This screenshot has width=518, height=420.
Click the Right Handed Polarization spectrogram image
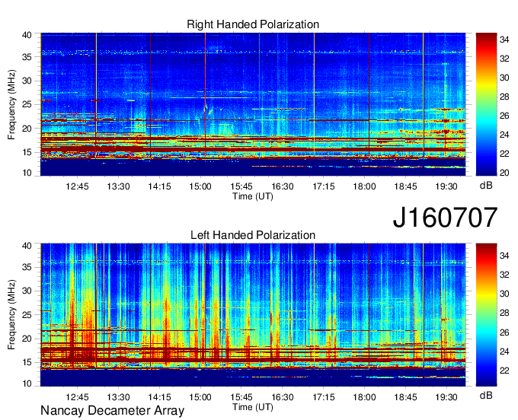(253, 104)
